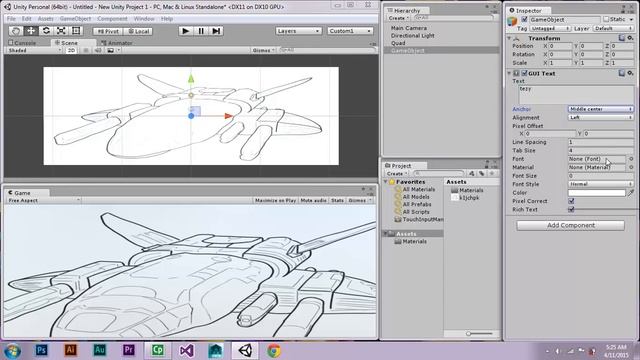
Task: Collapse the Transform component
Action: pyautogui.click(x=509, y=38)
